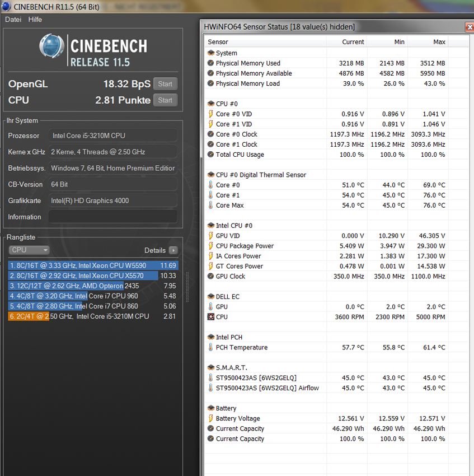Click the Current column header
Viewport: 474px width, 476px height.
[x=346, y=42]
